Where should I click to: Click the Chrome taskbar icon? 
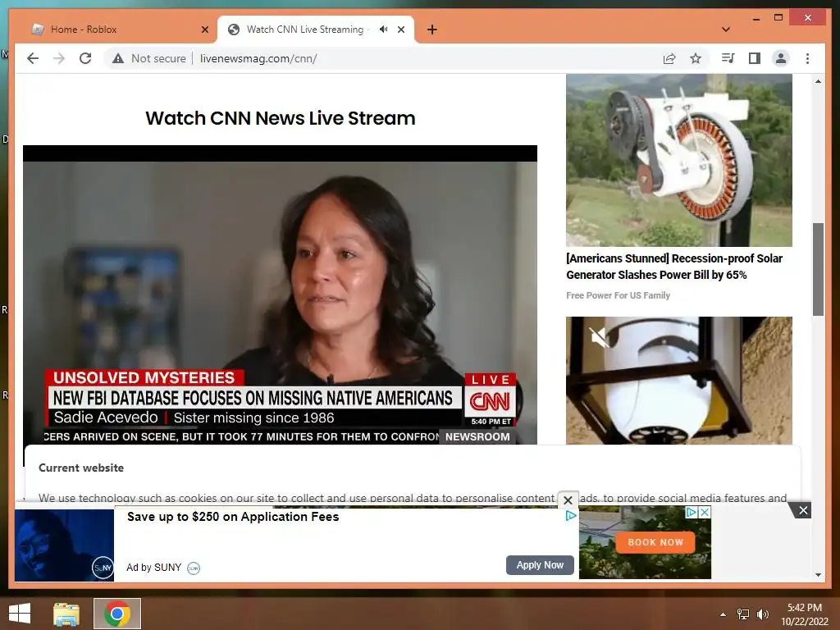[x=117, y=614]
